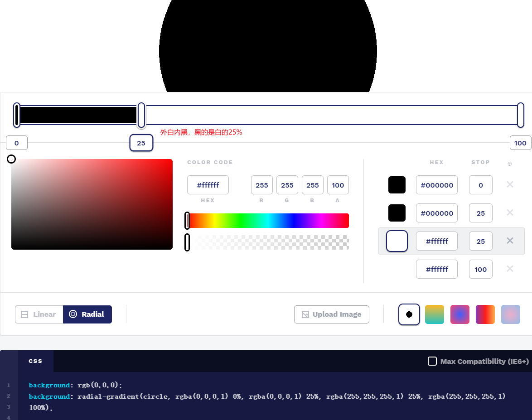Open the css code tab

coord(35,361)
